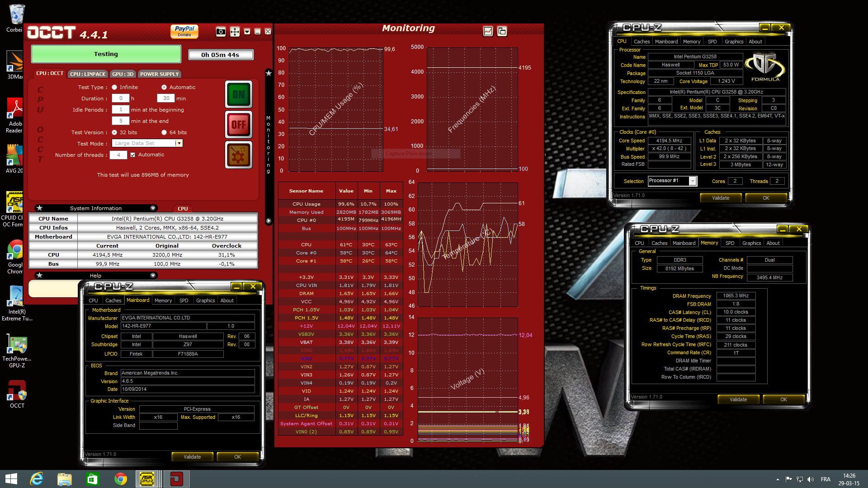Open Google Chrome from the taskbar

(x=120, y=479)
